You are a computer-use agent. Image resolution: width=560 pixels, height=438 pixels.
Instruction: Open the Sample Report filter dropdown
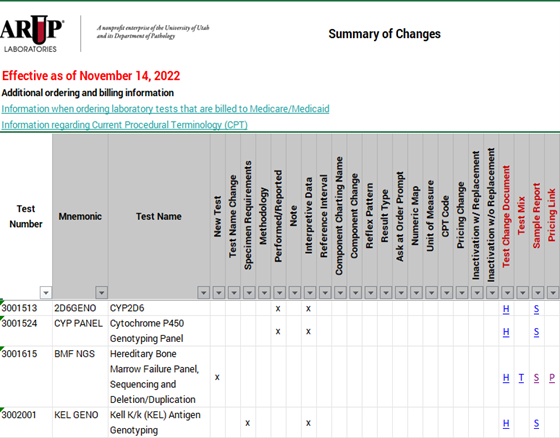538,293
